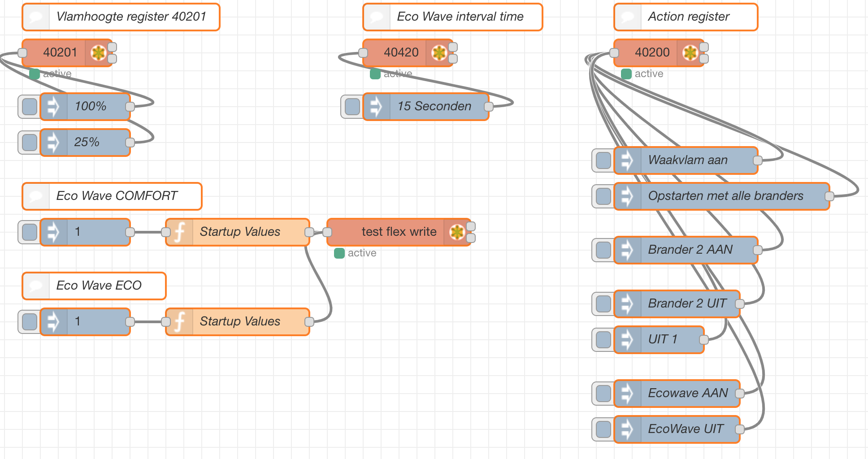Click the Modbus icon on test flex write
The width and height of the screenshot is (868, 459).
coord(457,232)
